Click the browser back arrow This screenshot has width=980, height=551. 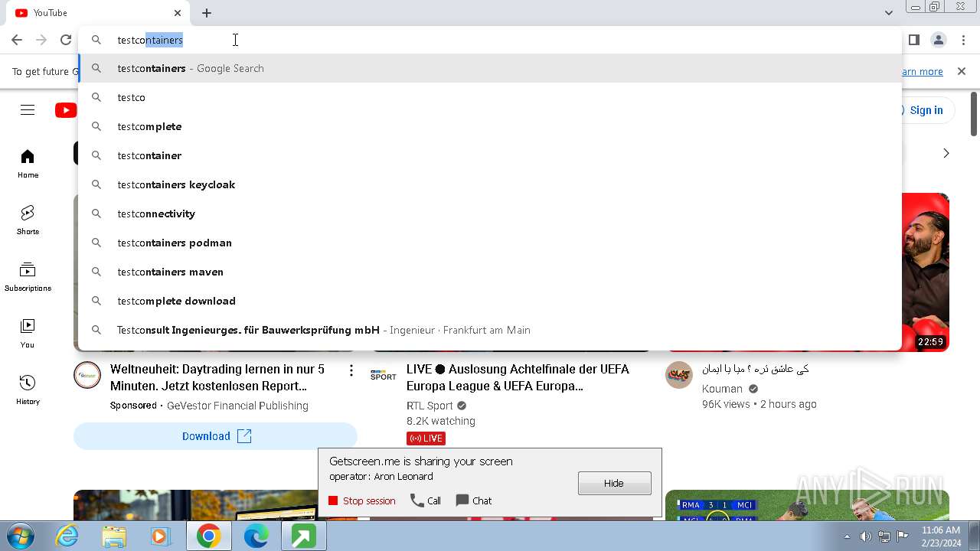point(17,40)
